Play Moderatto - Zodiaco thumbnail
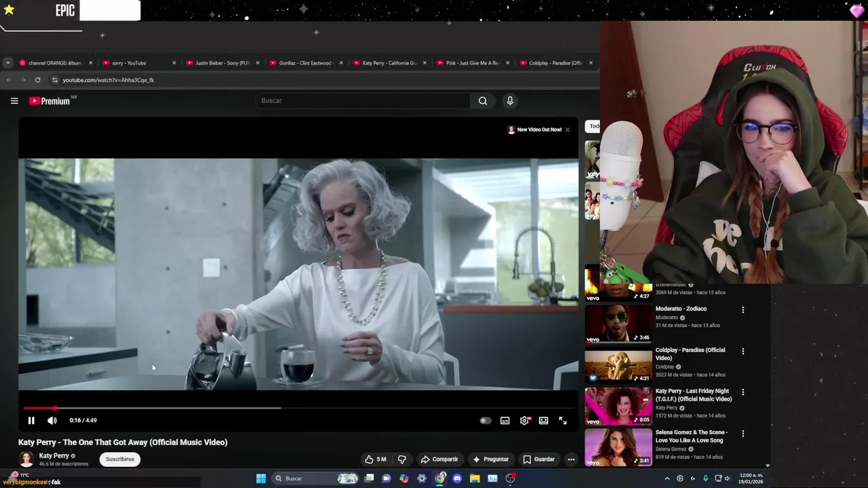 click(x=618, y=324)
